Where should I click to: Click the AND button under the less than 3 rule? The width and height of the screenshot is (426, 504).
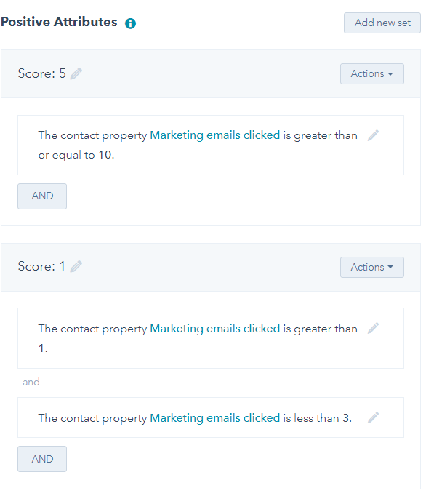[x=42, y=459]
